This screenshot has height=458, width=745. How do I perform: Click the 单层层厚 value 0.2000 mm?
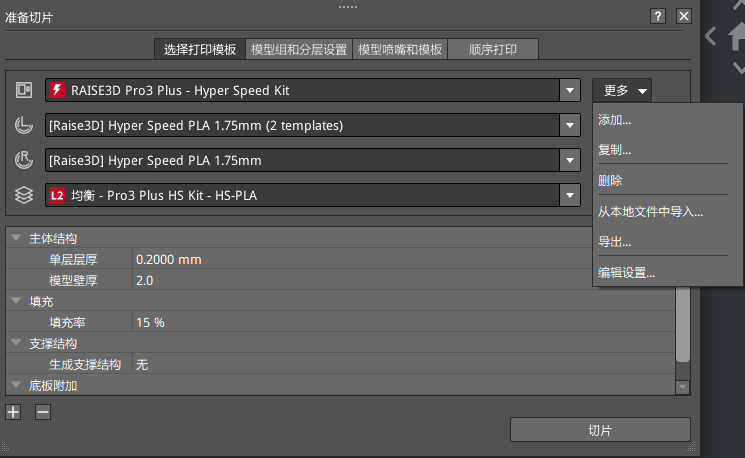click(169, 259)
